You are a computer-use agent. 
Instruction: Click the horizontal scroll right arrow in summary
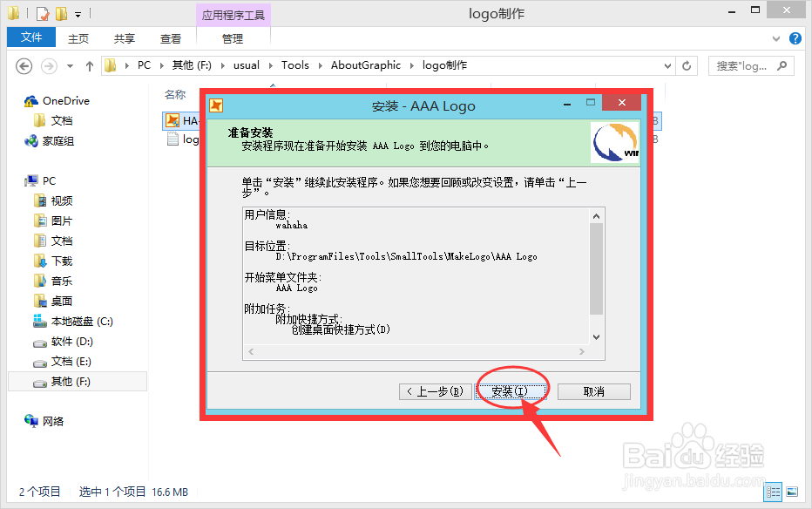[582, 351]
